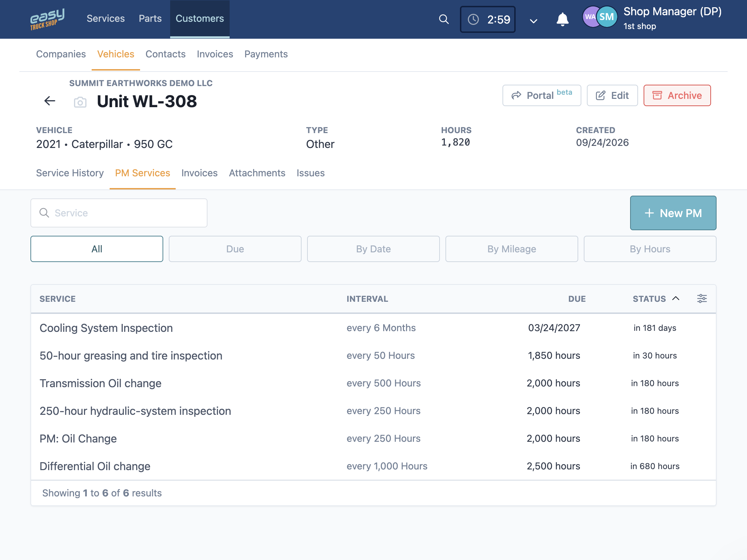747x560 pixels.
Task: Click the red Archive button
Action: pyautogui.click(x=677, y=95)
